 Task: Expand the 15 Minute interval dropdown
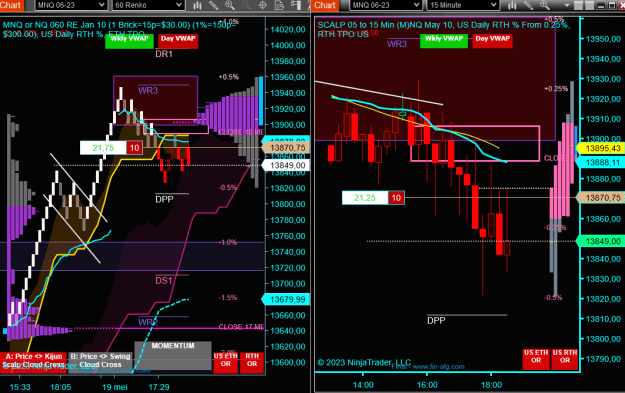(x=463, y=5)
